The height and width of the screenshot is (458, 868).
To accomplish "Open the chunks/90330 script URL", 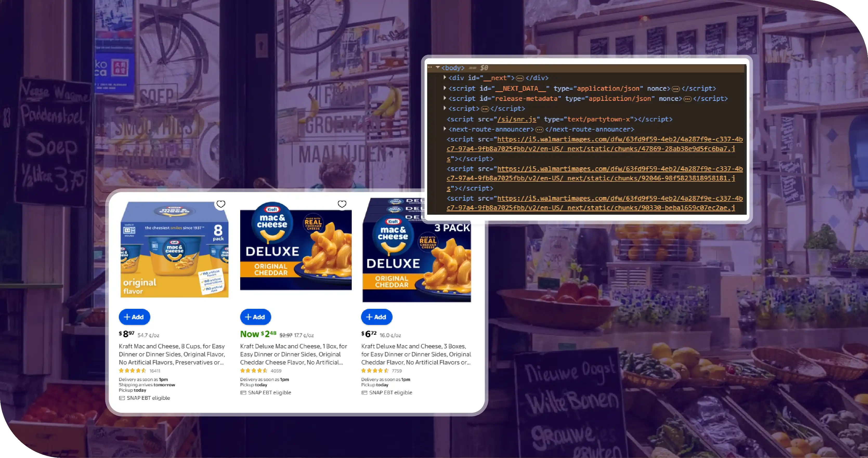I will click(594, 203).
